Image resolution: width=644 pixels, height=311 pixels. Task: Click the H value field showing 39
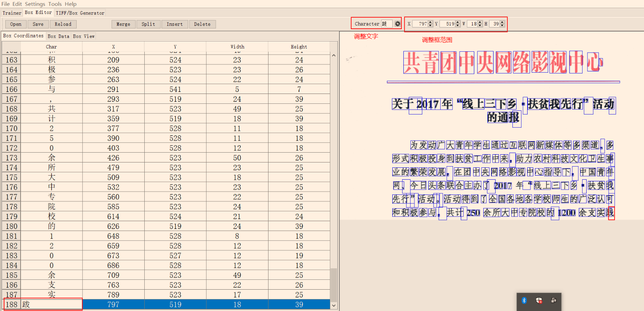495,24
